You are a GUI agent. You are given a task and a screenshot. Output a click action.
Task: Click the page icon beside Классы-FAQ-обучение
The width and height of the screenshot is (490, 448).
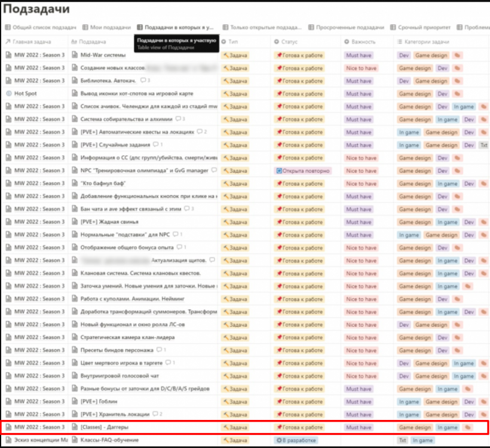(x=75, y=440)
